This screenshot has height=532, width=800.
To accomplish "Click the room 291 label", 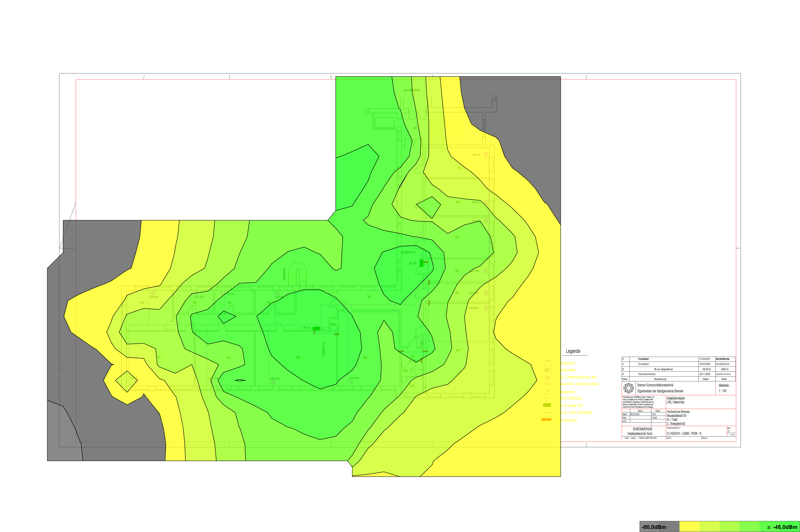I will (369, 297).
